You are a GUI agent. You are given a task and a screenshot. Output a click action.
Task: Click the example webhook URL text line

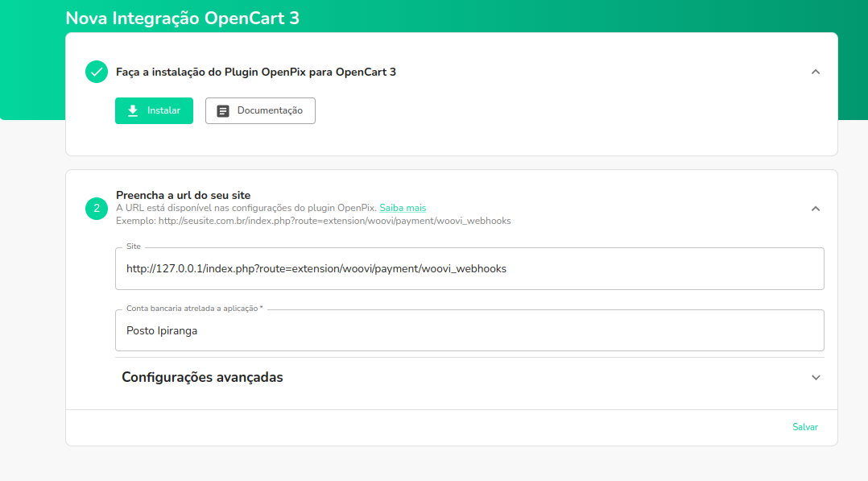(x=313, y=220)
